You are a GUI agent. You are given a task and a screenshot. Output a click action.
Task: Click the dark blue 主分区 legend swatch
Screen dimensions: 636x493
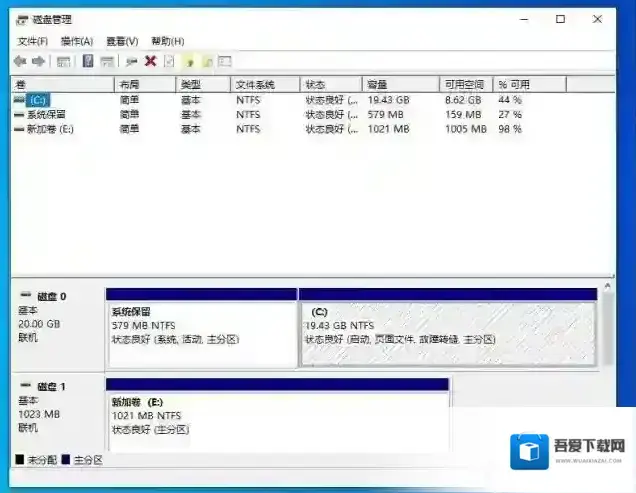click(x=66, y=459)
